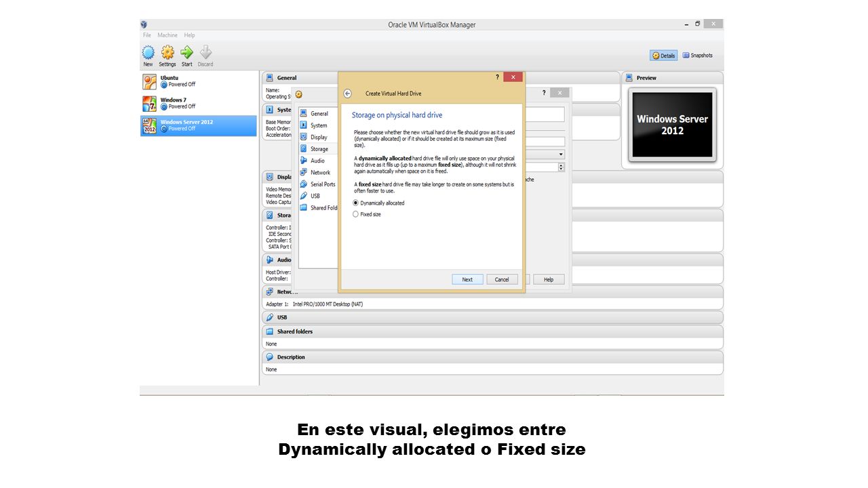Image resolution: width=868 pixels, height=488 pixels.
Task: Select the Ubuntu machine name in the list
Action: click(170, 78)
